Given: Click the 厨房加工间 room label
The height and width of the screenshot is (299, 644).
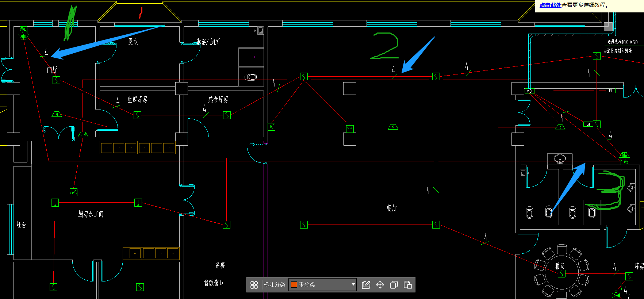Looking at the screenshot, I should click(x=91, y=214).
